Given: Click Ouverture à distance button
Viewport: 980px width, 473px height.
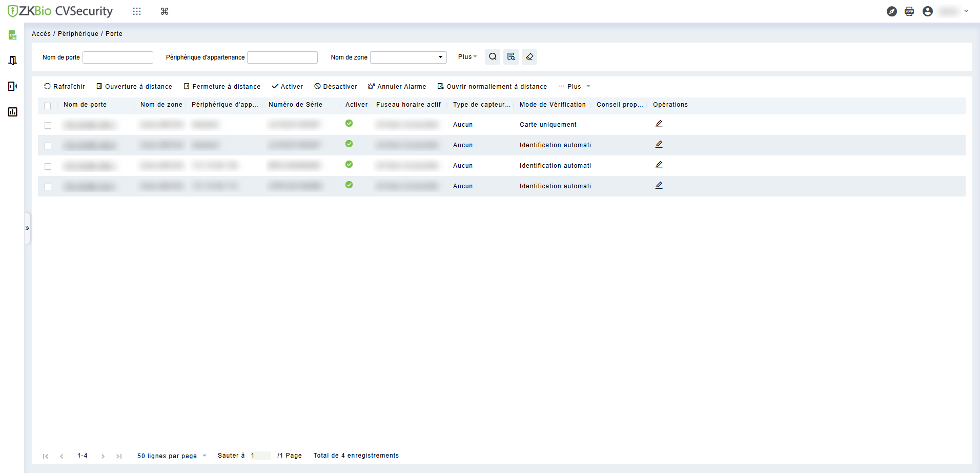Looking at the screenshot, I should pos(134,87).
